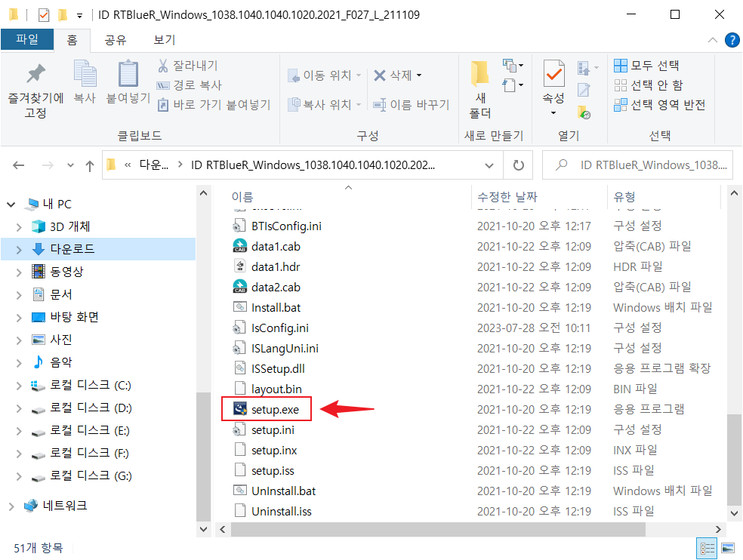This screenshot has width=743, height=560.
Task: Open Quick Access Toolbar customize arrow
Action: pyautogui.click(x=79, y=16)
